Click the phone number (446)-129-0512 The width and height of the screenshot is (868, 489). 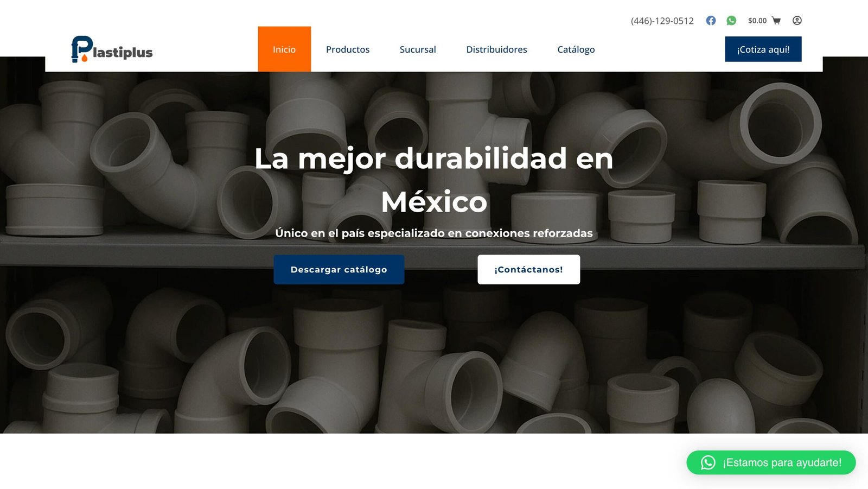(662, 21)
